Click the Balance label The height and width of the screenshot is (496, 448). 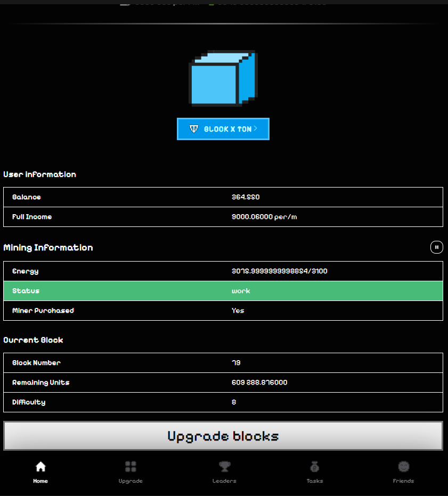27,197
